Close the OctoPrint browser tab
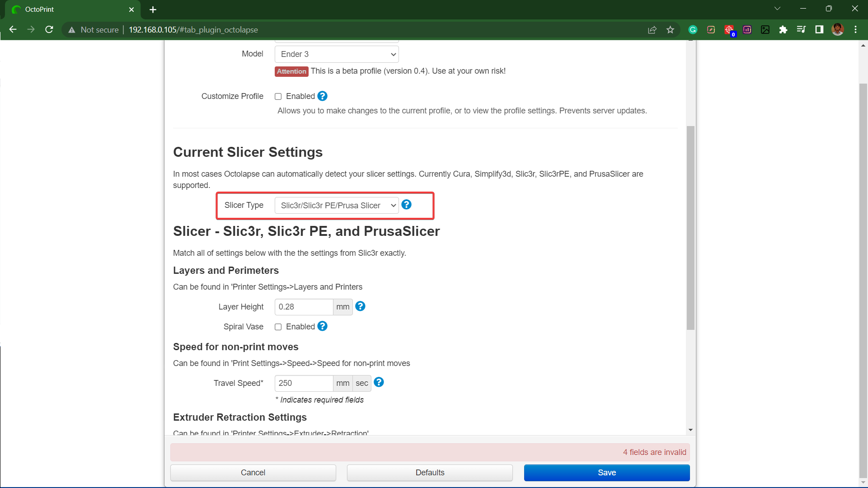This screenshot has width=868, height=488. coord(131,9)
